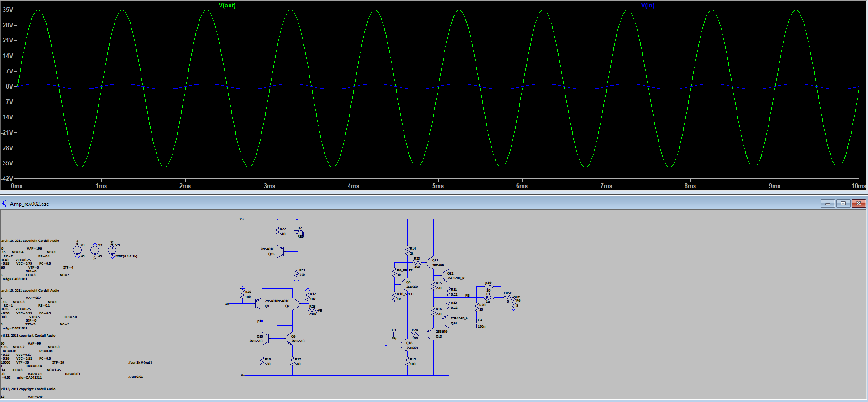Click the 10ms time axis label
Viewport: 868px width, 402px height.
859,186
